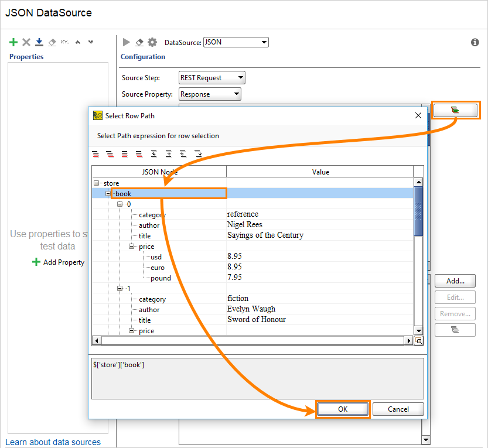Click the down-arrow-between-two-equal-lines toolbar icon
This screenshot has width=488, height=448.
pyautogui.click(x=153, y=153)
